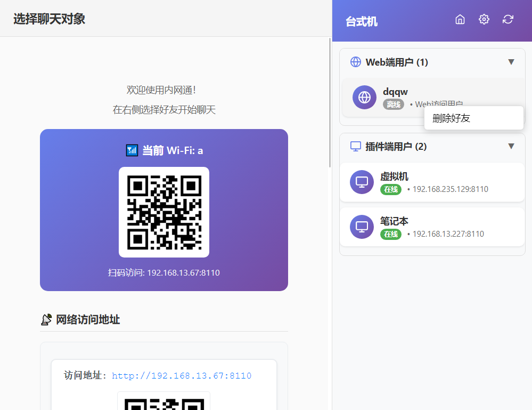Click the 选择聊天对象 title
The height and width of the screenshot is (410, 532).
click(49, 19)
